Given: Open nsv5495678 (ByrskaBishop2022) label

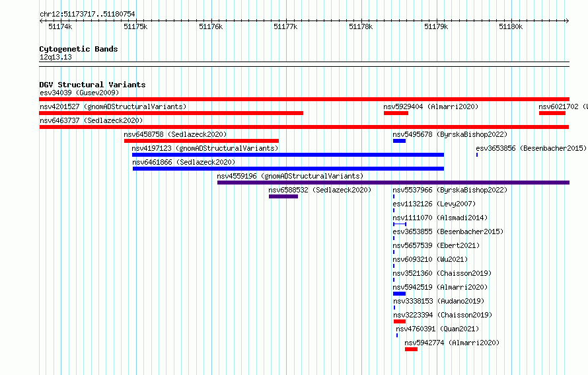Looking at the screenshot, I should coord(450,134).
